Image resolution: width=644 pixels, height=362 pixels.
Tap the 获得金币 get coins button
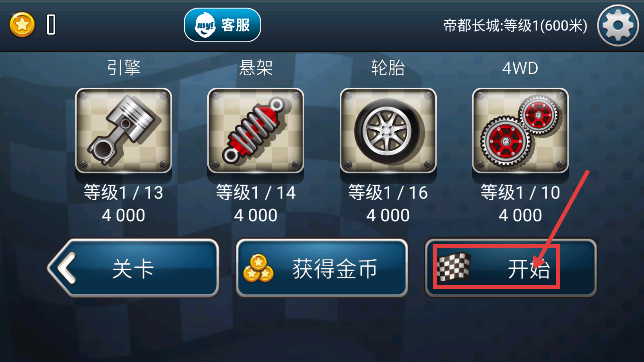pos(322,268)
